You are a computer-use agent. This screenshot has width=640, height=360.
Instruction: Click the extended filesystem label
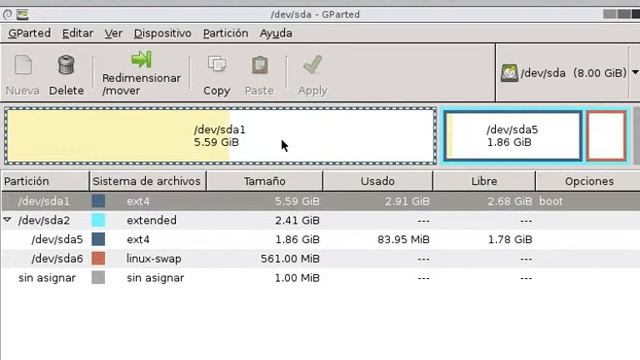click(x=151, y=220)
